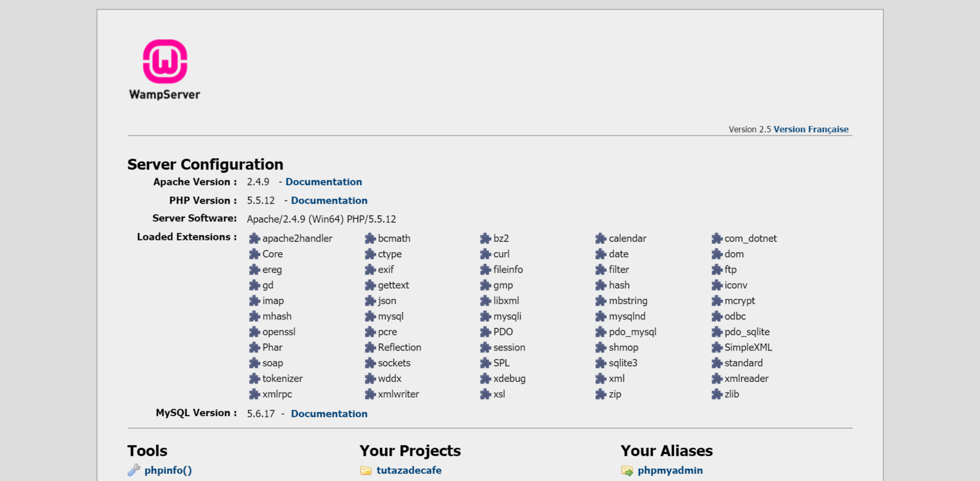Viewport: 980px width, 481px height.
Task: Click the puzzle icon next to zlib
Action: (x=717, y=394)
